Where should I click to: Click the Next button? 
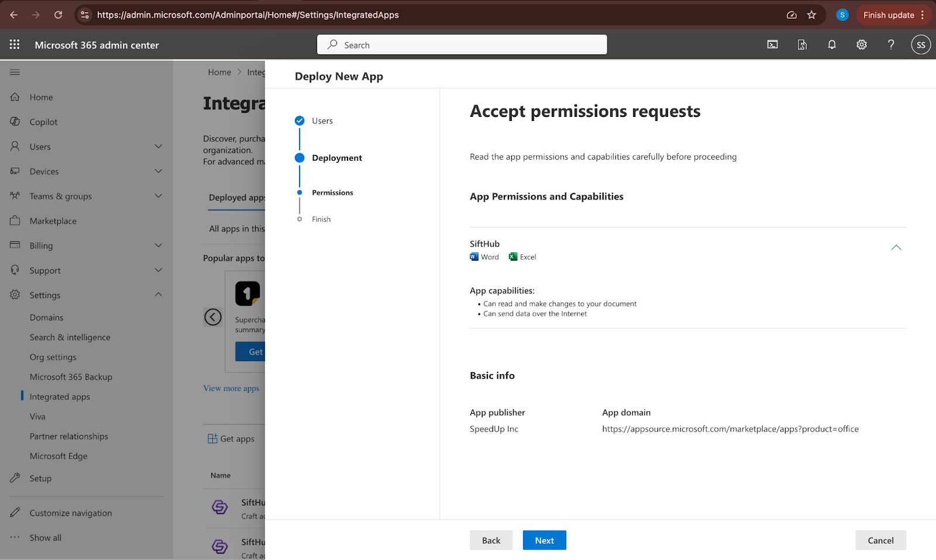[544, 540]
